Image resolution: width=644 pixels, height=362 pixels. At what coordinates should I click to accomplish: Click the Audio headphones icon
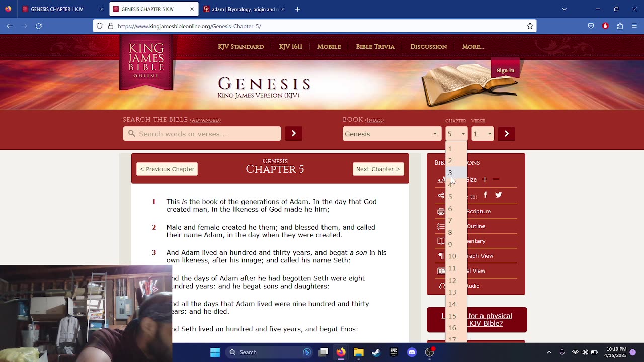[x=442, y=286]
